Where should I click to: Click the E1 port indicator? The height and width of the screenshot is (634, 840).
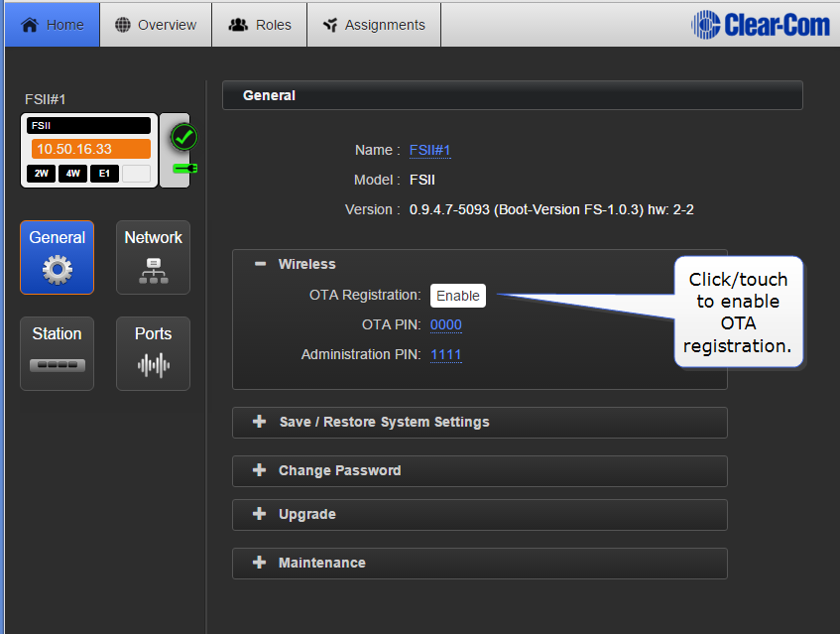(104, 174)
